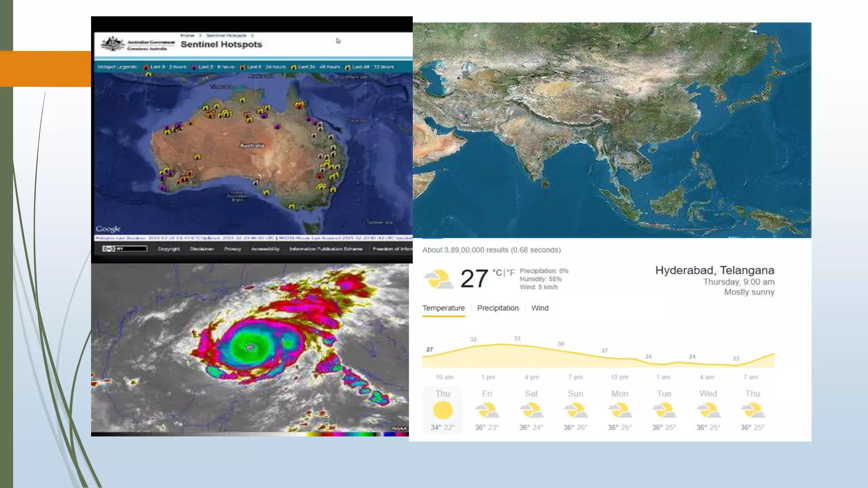Click the Thu sunny forecast icon

pos(442,410)
